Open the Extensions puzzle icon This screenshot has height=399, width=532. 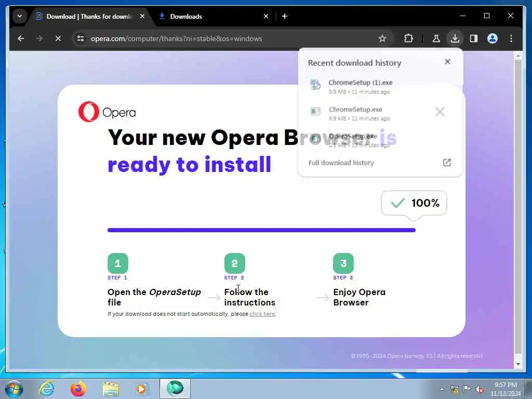pos(409,38)
